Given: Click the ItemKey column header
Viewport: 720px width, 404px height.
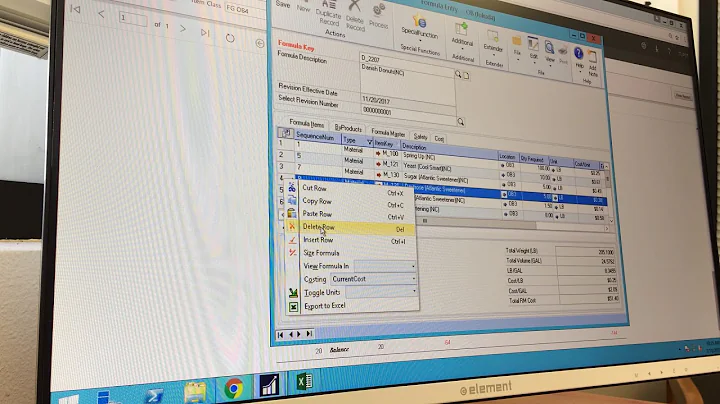Looking at the screenshot, I should (387, 144).
